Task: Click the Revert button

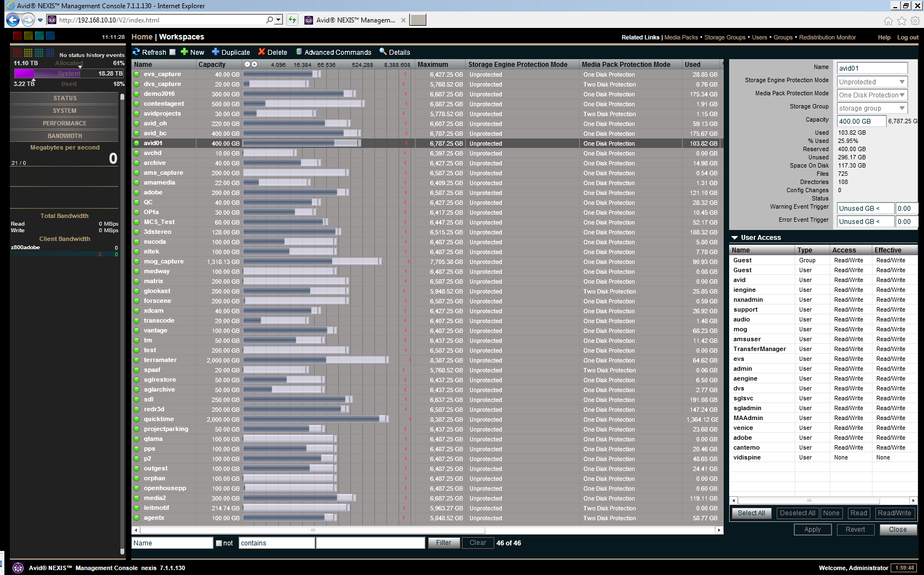Action: [x=855, y=530]
